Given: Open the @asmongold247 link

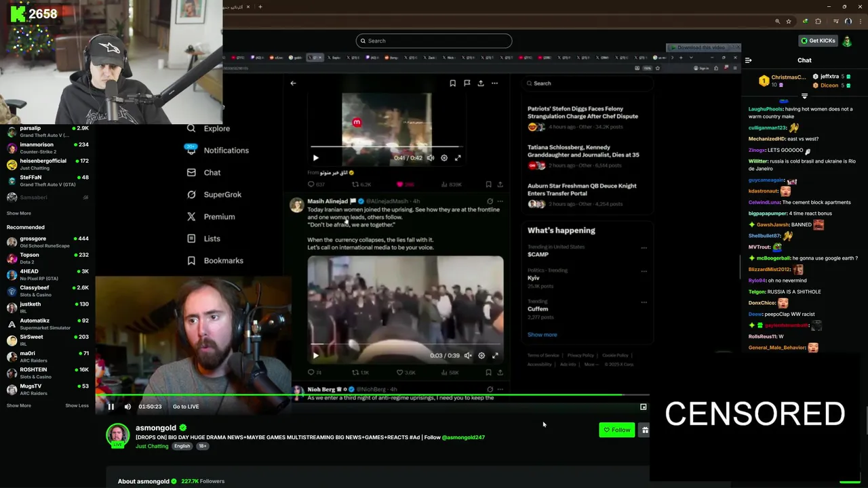Looking at the screenshot, I should point(463,437).
